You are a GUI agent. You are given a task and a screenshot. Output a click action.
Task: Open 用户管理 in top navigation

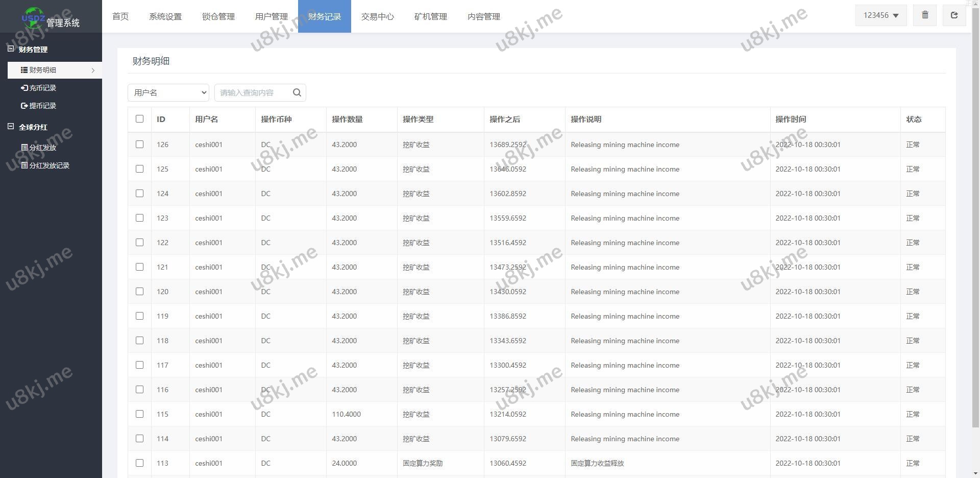point(271,16)
